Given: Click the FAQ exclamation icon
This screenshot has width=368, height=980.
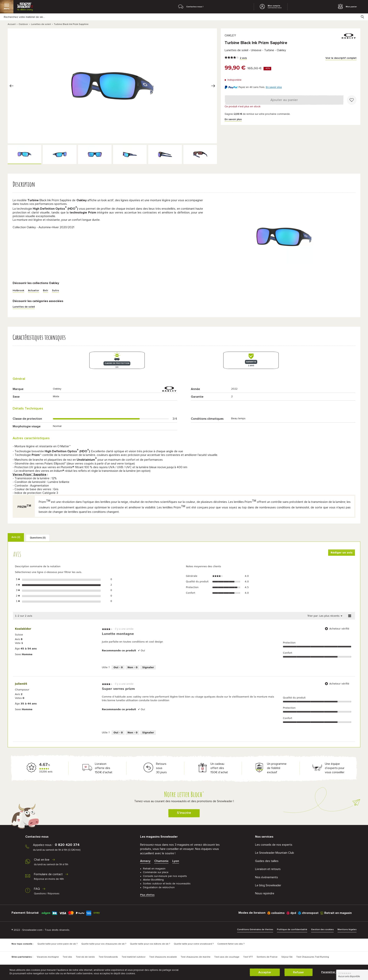Looking at the screenshot, I should [27, 890].
